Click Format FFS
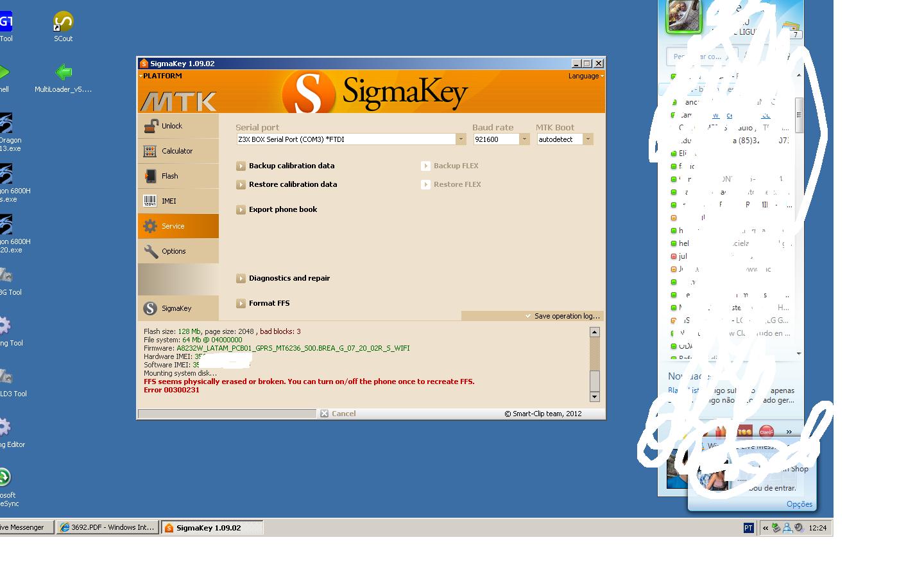 point(263,303)
